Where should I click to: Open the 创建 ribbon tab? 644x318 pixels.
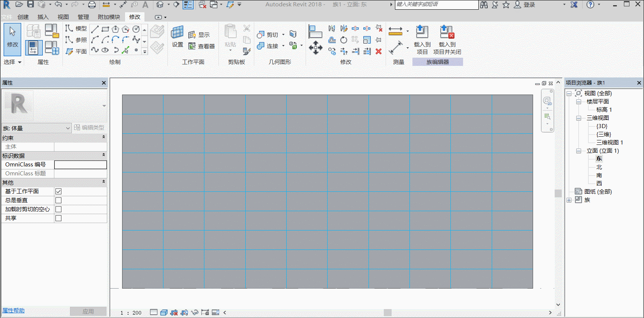[23, 17]
